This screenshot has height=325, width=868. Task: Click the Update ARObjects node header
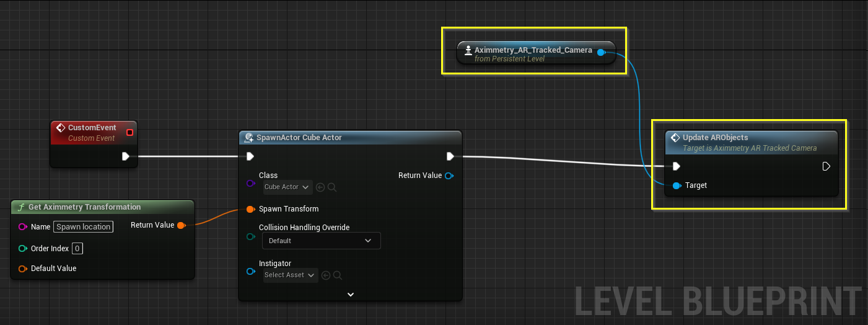[x=751, y=142]
